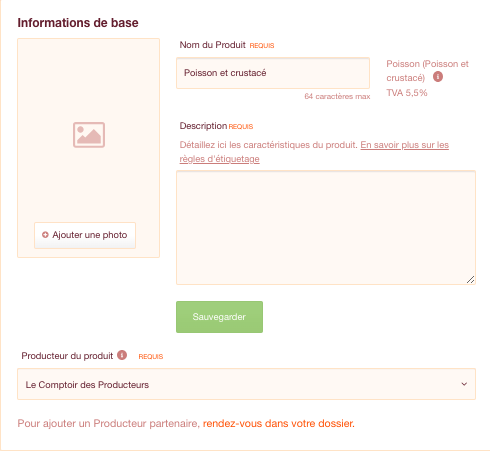Click the plus icon beside Ajouter une photo
The height and width of the screenshot is (451, 490).
tap(45, 235)
